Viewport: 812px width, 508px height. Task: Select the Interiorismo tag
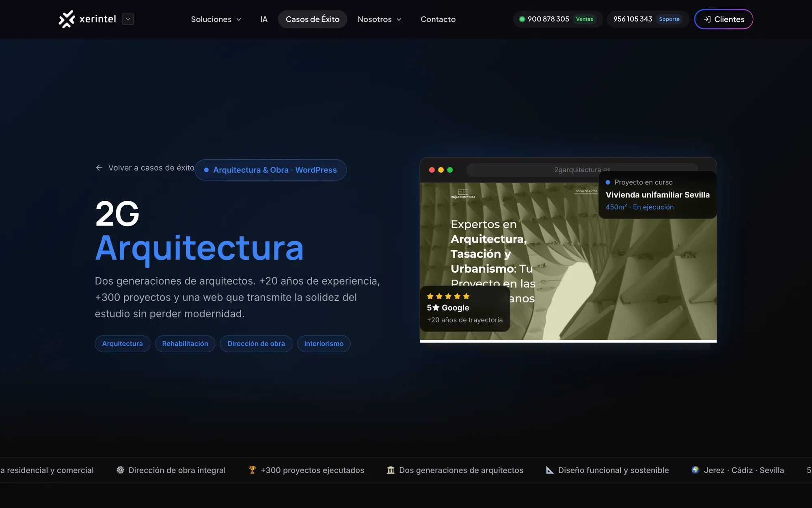pos(324,344)
